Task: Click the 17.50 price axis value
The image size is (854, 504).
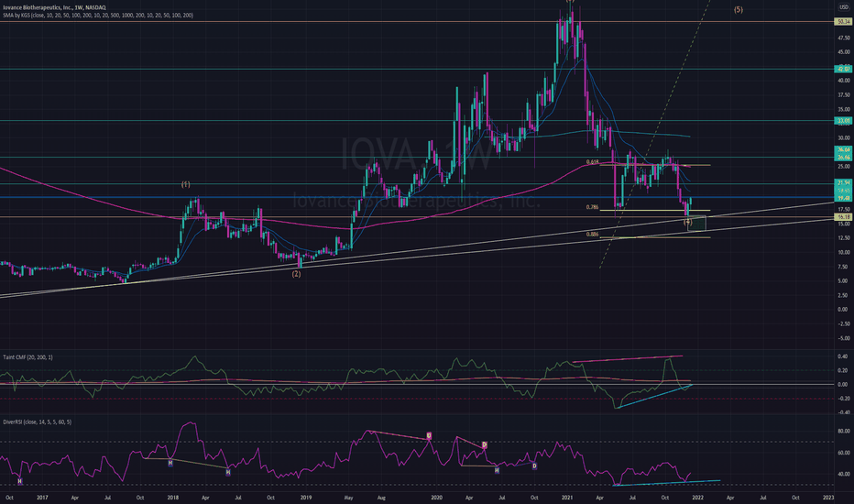Action: click(844, 210)
